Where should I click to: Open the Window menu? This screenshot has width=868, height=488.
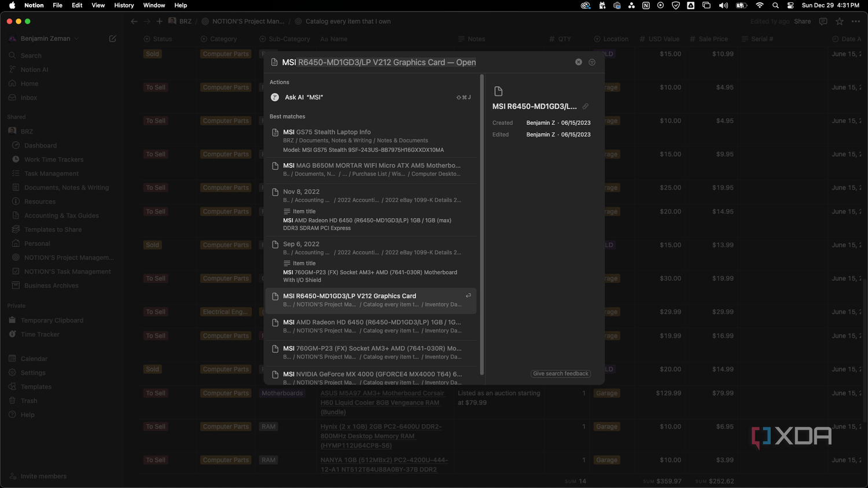tap(154, 5)
